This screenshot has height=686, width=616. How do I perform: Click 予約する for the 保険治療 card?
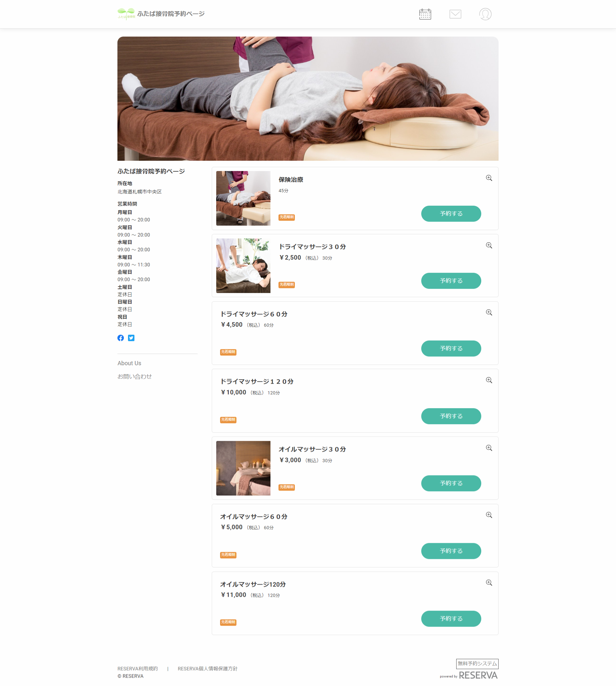451,214
